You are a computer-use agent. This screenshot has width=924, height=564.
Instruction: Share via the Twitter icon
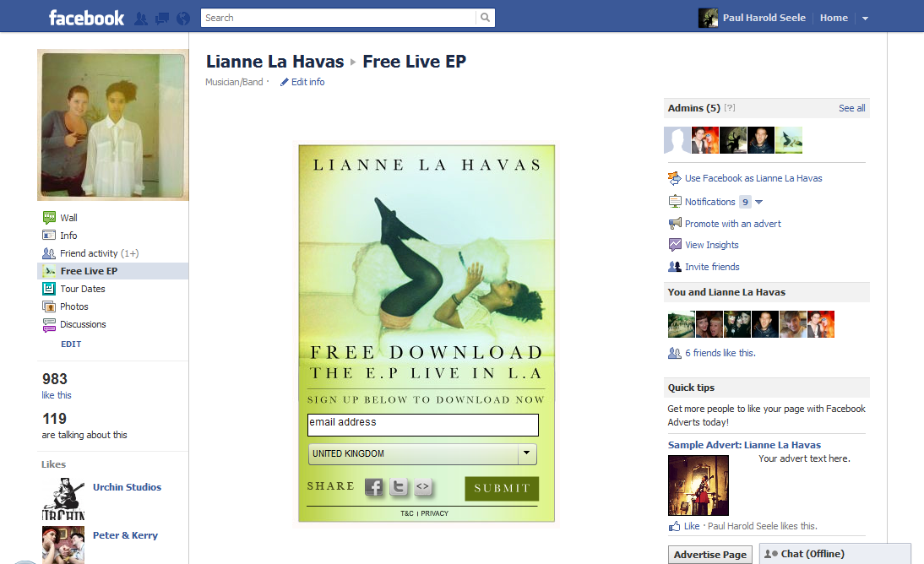click(x=399, y=487)
